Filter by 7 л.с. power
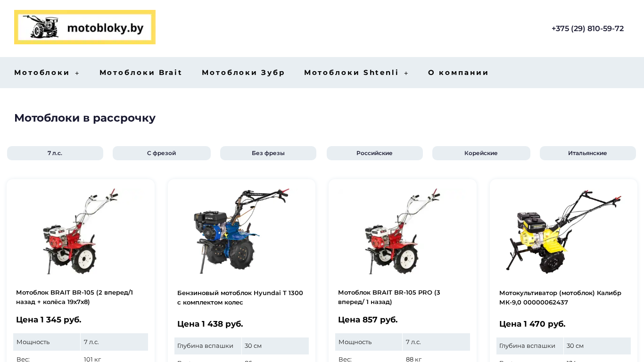The image size is (644, 362). tap(55, 153)
